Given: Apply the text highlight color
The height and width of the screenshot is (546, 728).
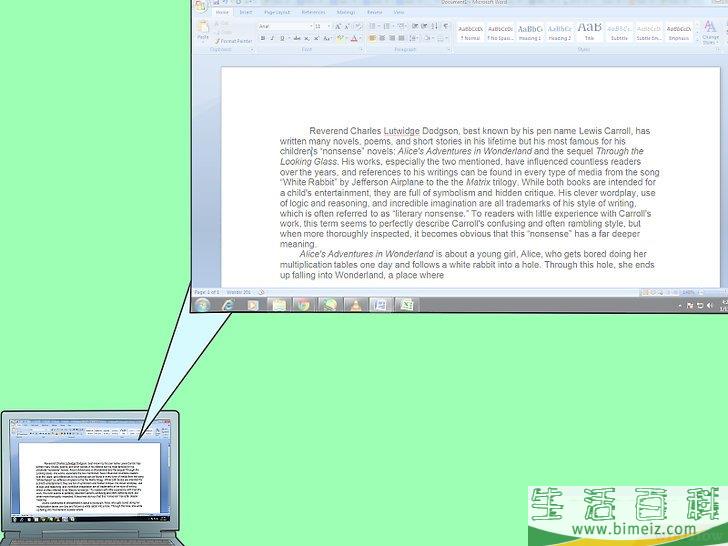Looking at the screenshot, I should tap(340, 38).
